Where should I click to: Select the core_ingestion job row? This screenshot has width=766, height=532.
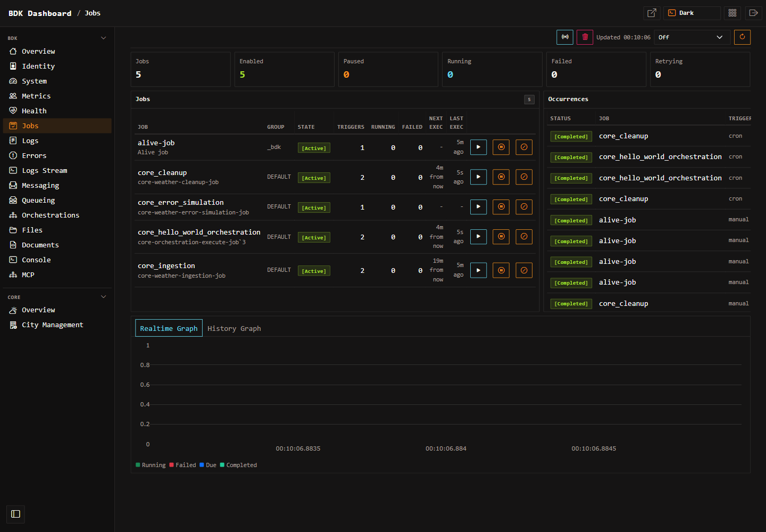[335, 270]
